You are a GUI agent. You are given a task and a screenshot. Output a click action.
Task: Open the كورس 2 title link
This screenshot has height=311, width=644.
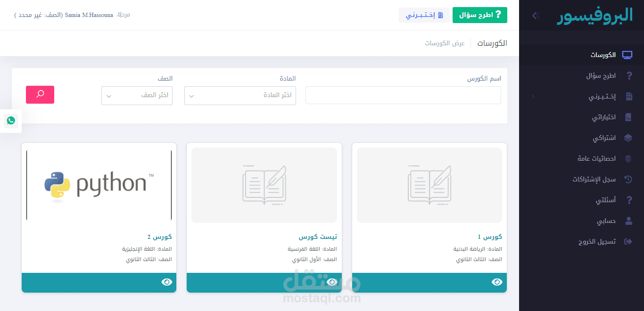(159, 237)
